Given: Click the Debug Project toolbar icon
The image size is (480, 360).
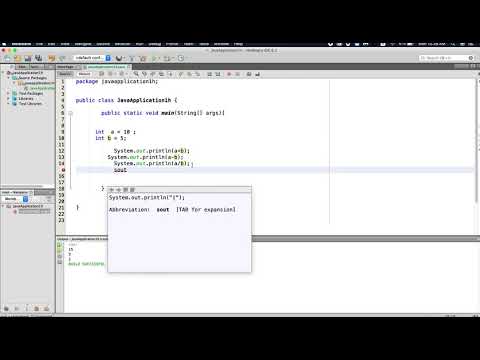Looking at the screenshot, I should click(167, 58).
